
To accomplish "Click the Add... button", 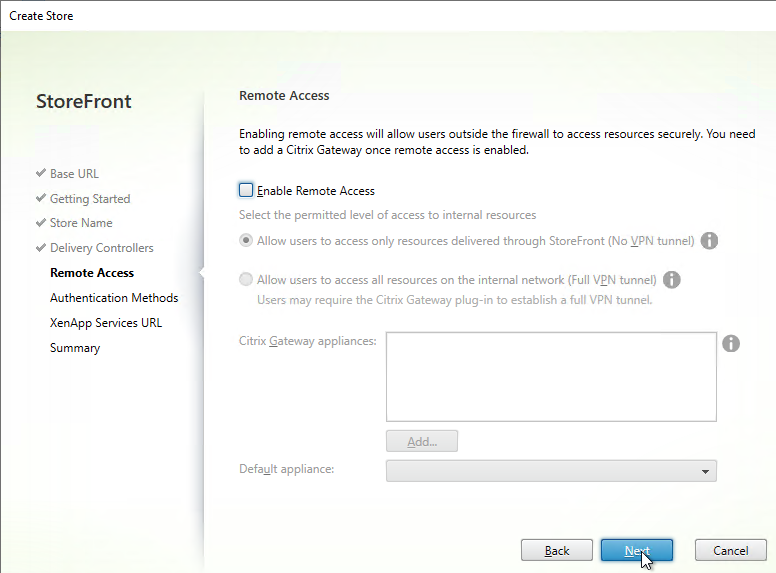I will (x=422, y=441).
